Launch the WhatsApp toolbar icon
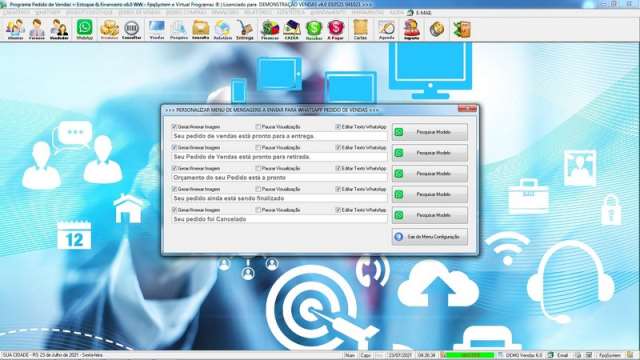640x360 pixels. coord(84,29)
